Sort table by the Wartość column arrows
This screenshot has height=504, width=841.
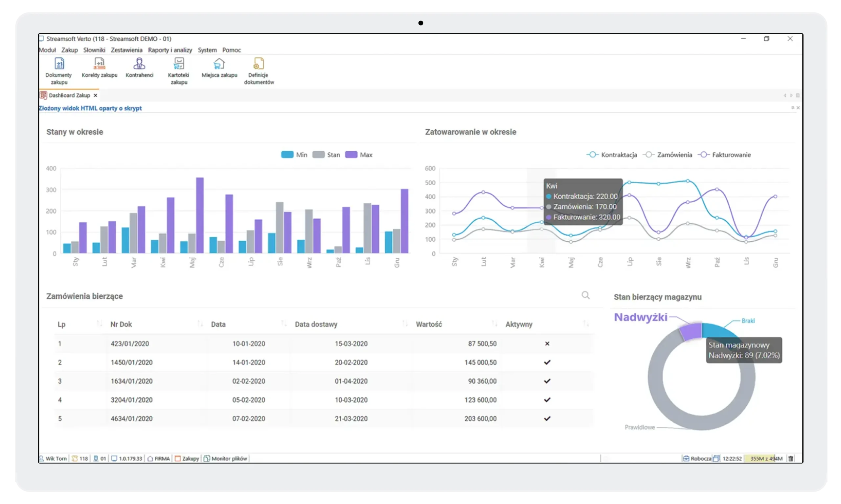[494, 324]
